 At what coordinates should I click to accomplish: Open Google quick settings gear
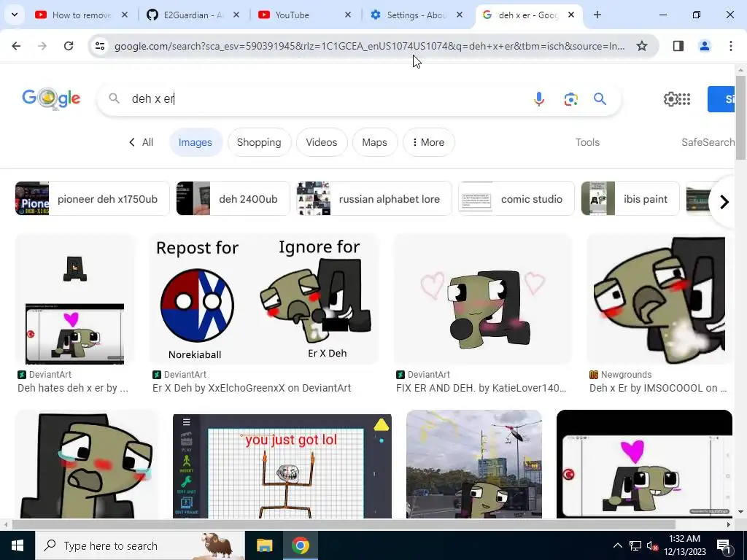tap(670, 98)
